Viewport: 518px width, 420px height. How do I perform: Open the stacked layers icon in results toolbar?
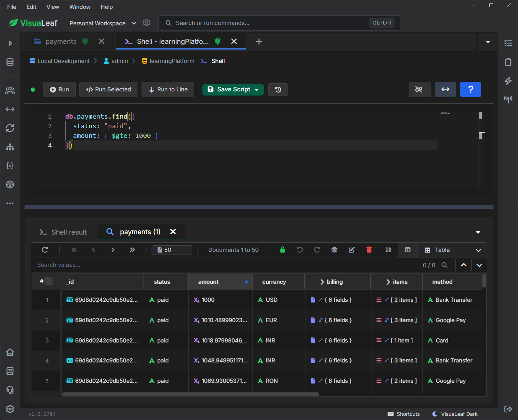coord(334,250)
